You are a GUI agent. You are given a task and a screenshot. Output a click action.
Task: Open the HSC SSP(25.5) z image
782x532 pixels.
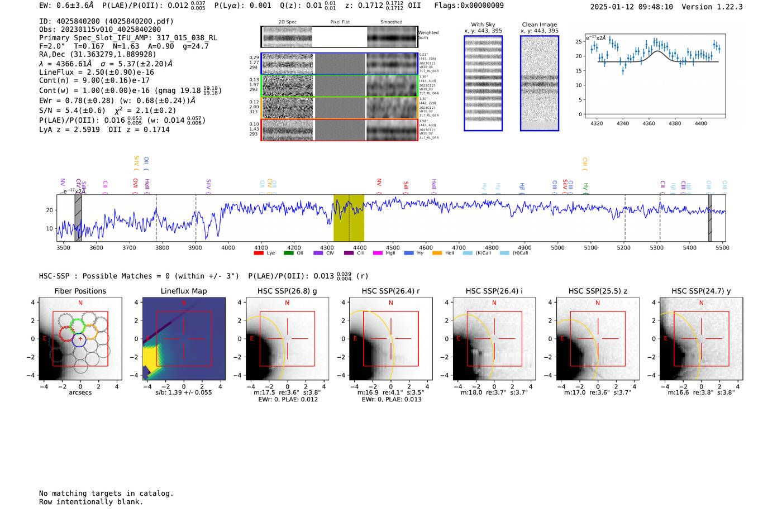pos(598,339)
